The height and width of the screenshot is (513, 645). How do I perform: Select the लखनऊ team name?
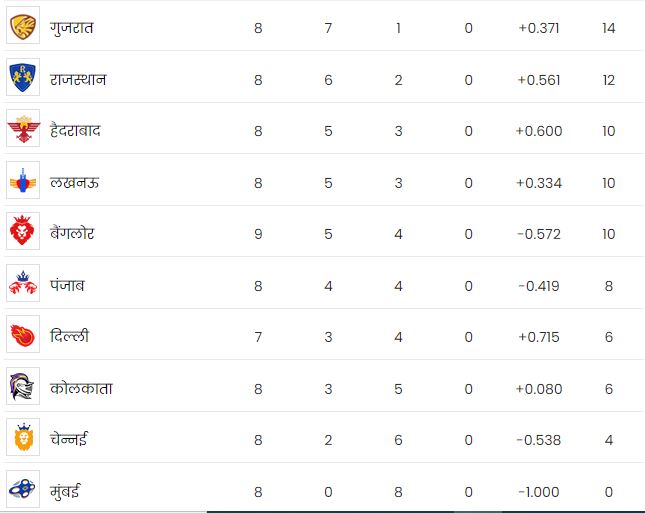[74, 182]
